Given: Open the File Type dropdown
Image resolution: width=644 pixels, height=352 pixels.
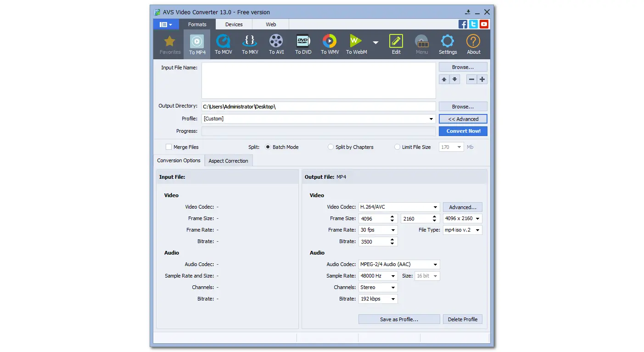Looking at the screenshot, I should pos(462,230).
